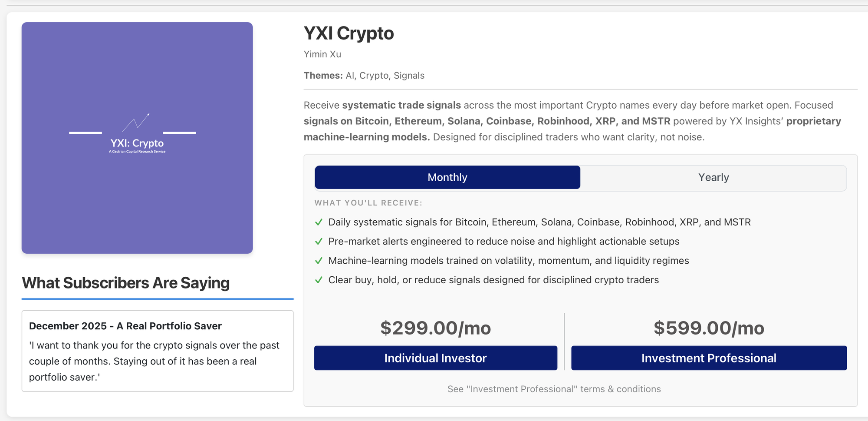This screenshot has height=421, width=868.
Task: Click the checkmark beside Machine-learning models
Action: point(319,261)
